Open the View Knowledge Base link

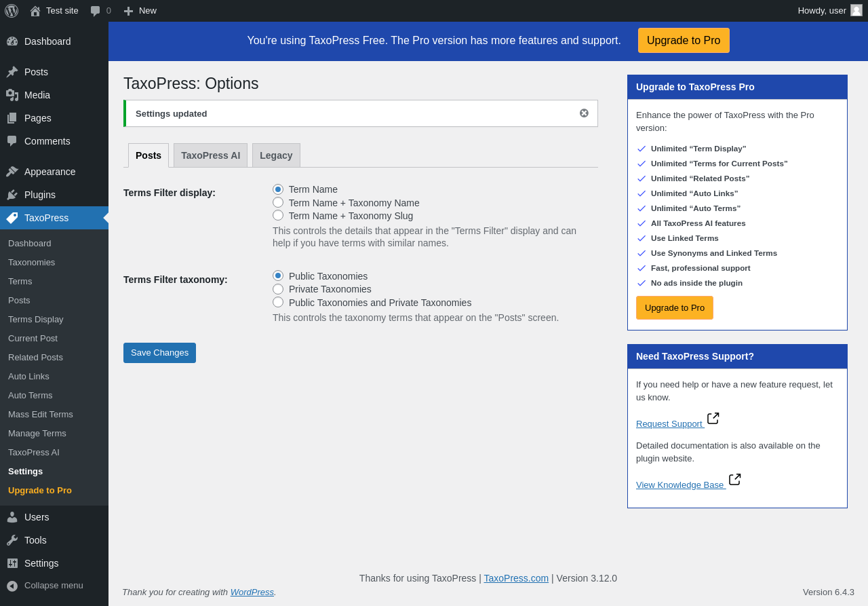(680, 485)
